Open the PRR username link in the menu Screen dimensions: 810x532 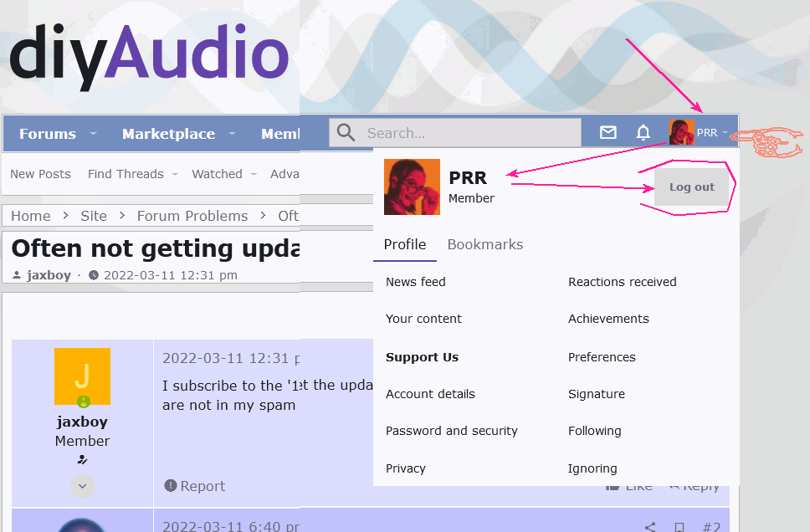tap(468, 177)
